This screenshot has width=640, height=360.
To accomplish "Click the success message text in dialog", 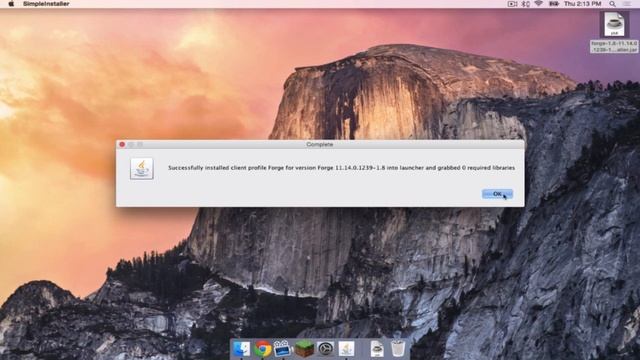I will [x=341, y=168].
